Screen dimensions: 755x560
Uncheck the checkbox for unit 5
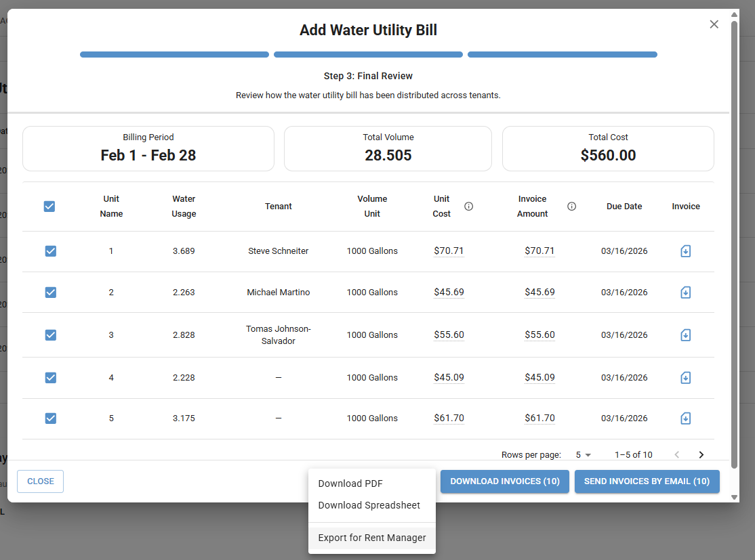tap(50, 418)
